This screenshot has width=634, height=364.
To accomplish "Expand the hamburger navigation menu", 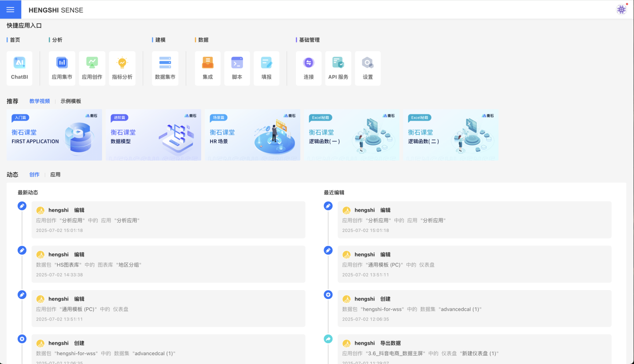I will point(11,10).
